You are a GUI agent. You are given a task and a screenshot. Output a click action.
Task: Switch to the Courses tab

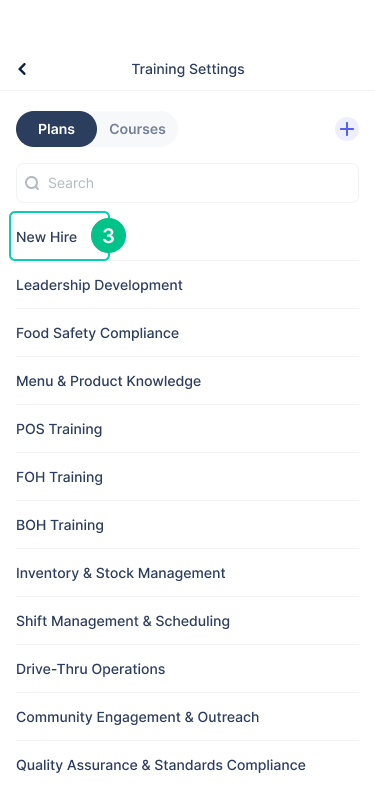137,129
